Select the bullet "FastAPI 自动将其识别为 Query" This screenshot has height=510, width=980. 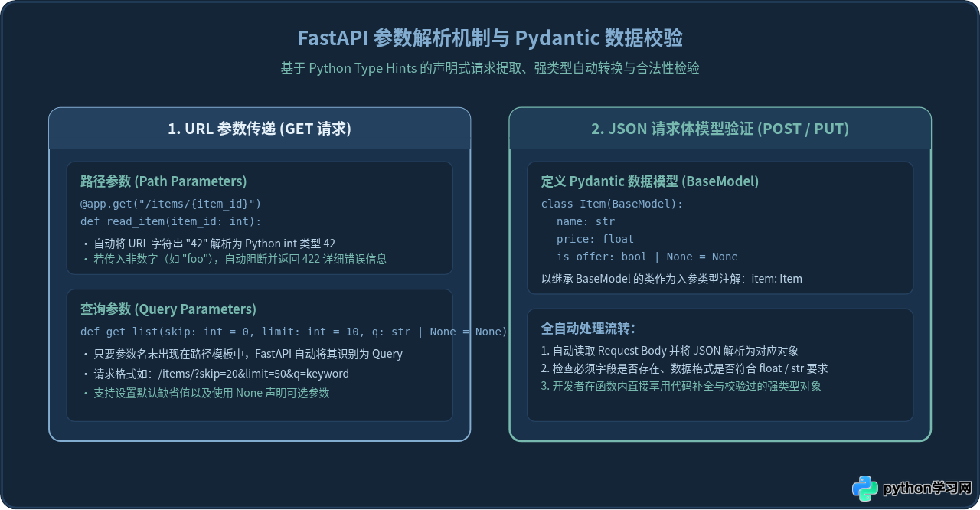click(x=241, y=354)
